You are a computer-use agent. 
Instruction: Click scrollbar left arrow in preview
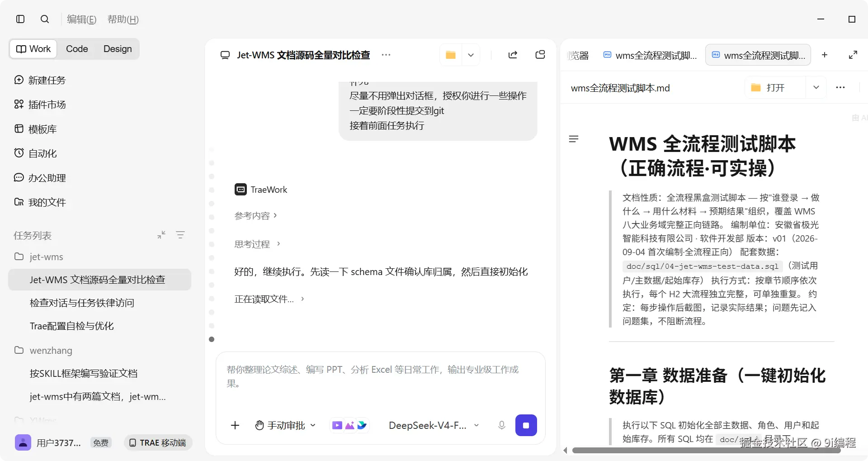coord(565,450)
